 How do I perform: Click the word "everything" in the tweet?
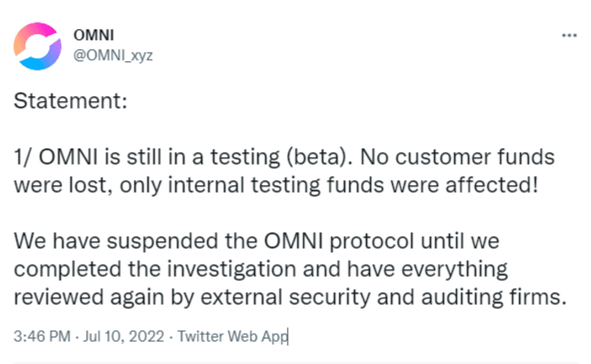pos(455,269)
